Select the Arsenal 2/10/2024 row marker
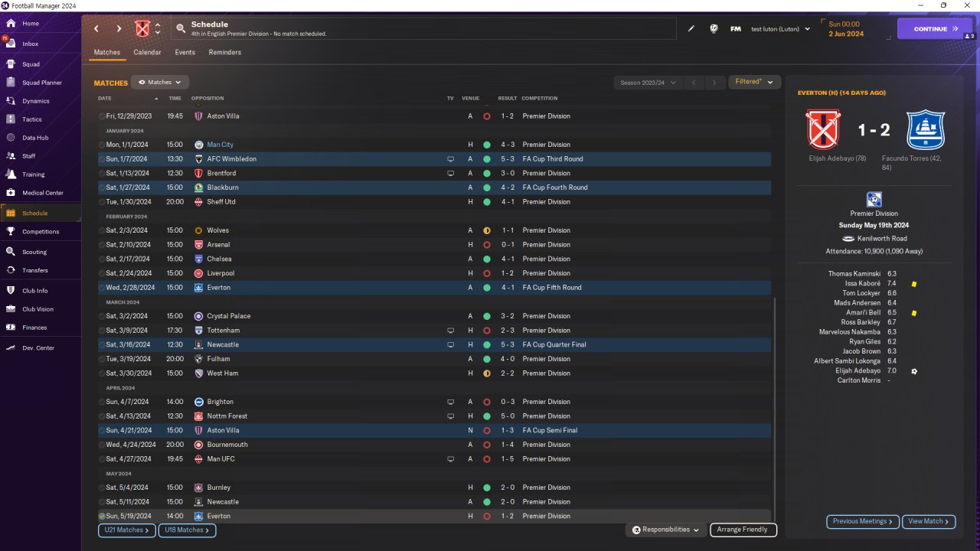The image size is (980, 551). (102, 245)
